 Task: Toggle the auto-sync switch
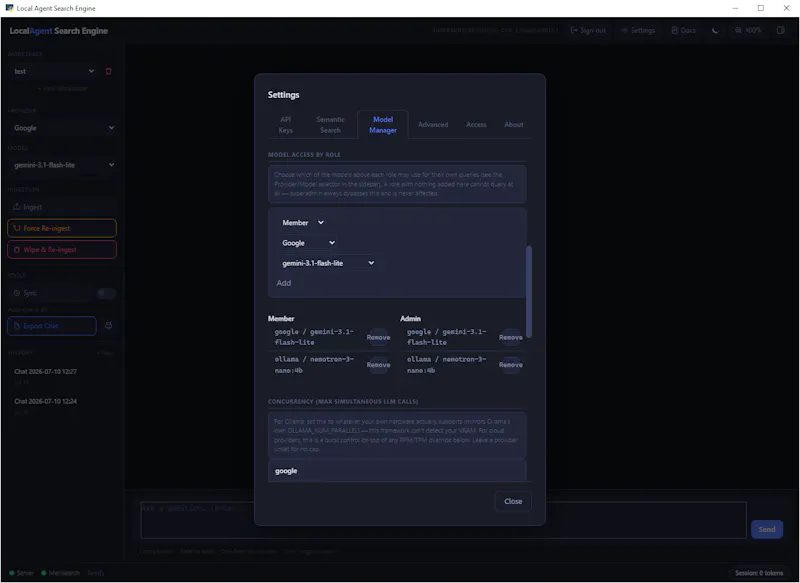click(107, 293)
